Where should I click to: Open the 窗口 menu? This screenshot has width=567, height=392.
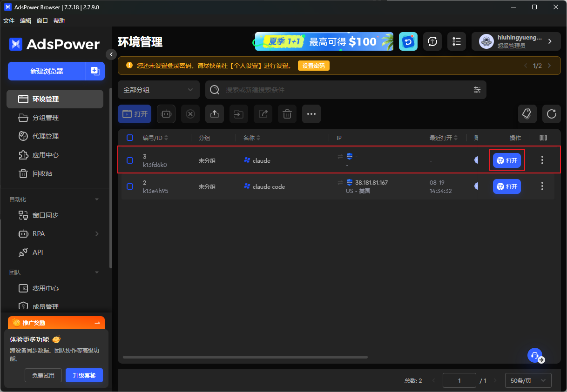42,21
